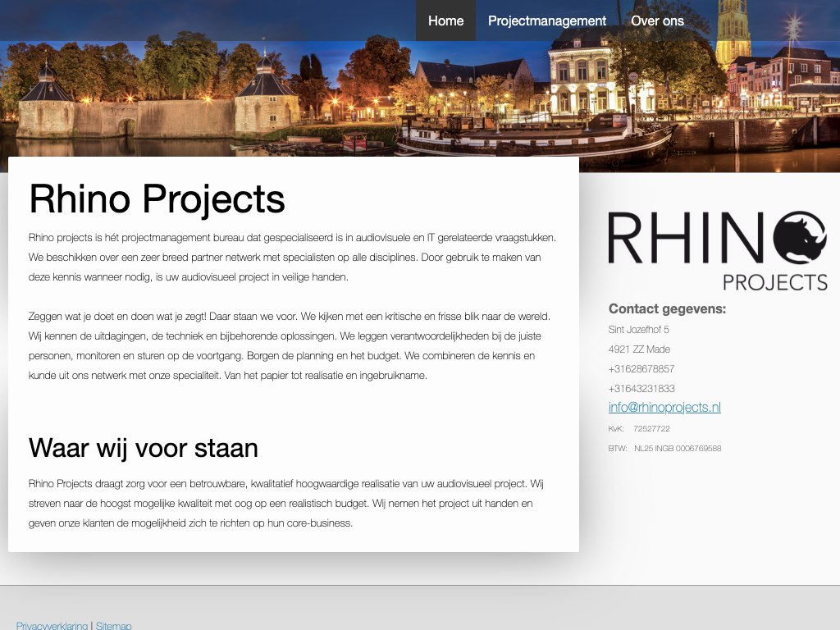Click the Sint Jozefhof 5 address line

tap(639, 330)
